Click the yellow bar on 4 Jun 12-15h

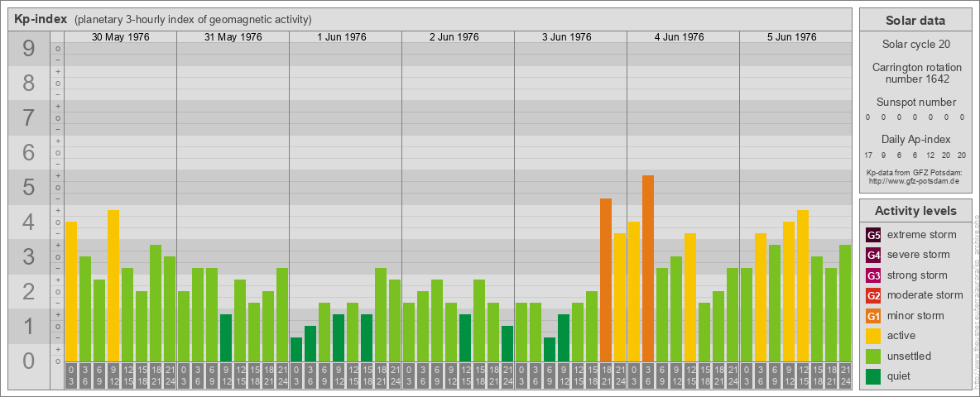(690, 297)
